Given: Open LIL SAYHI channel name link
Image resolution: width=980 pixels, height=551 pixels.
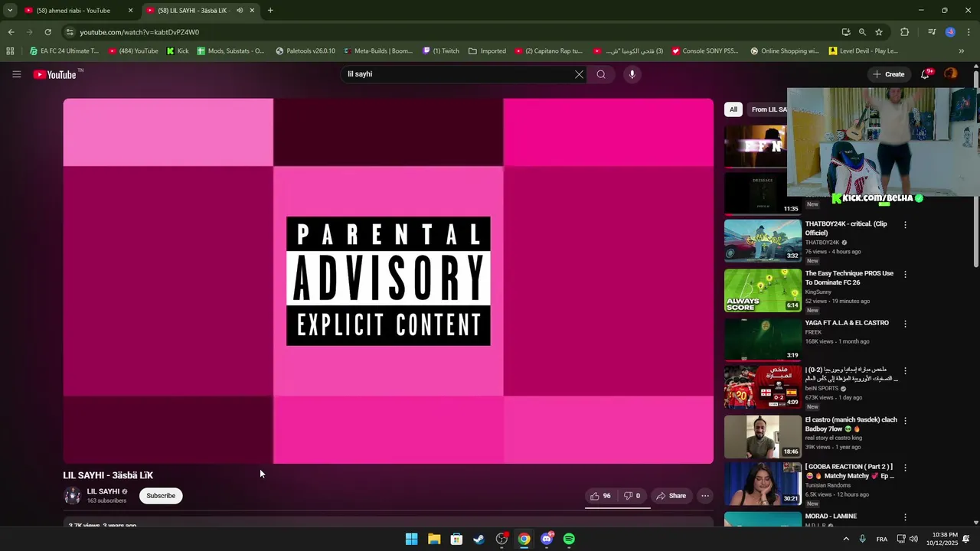Looking at the screenshot, I should (103, 492).
